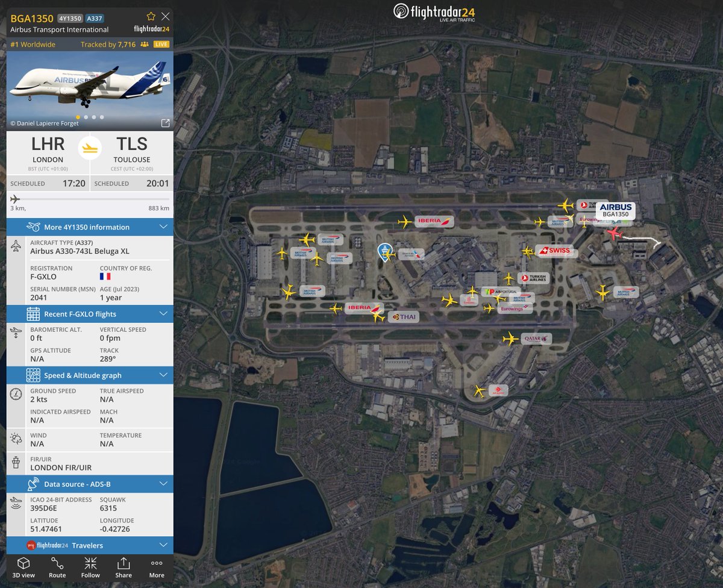Click the BGA1350 callsign heading
This screenshot has width=723, height=588.
(x=32, y=18)
